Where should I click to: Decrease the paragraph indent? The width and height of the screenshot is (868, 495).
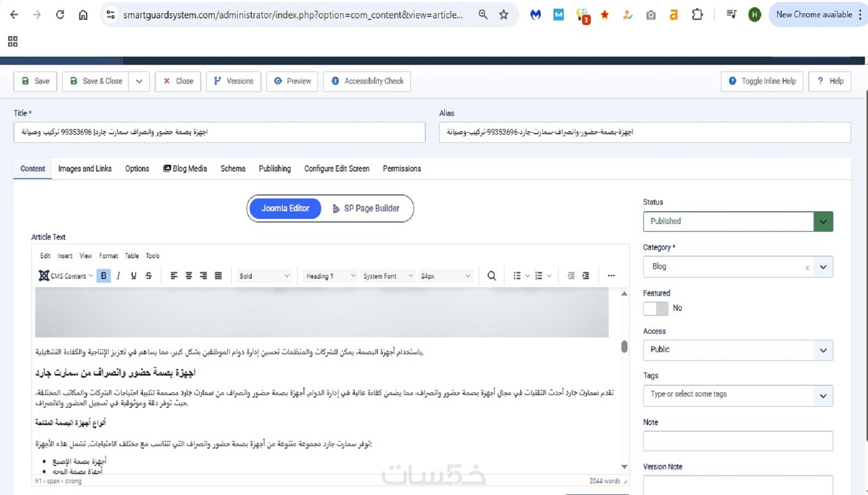pyautogui.click(x=571, y=276)
